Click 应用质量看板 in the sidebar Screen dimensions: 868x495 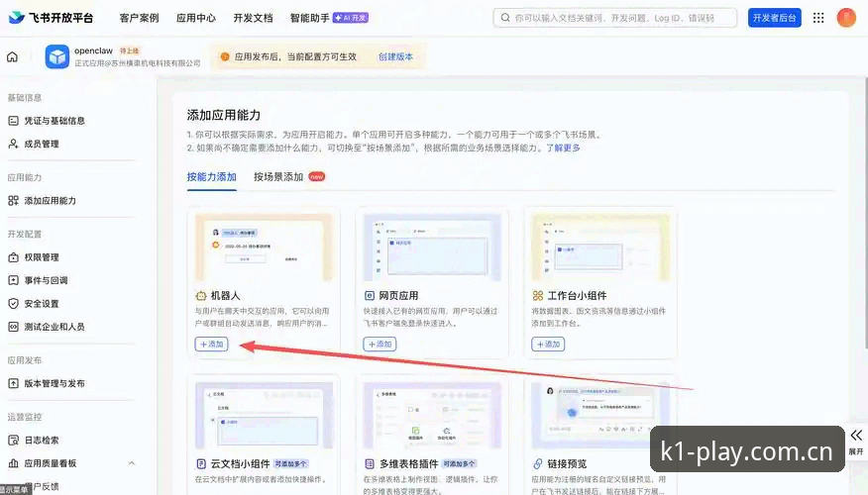coord(51,463)
